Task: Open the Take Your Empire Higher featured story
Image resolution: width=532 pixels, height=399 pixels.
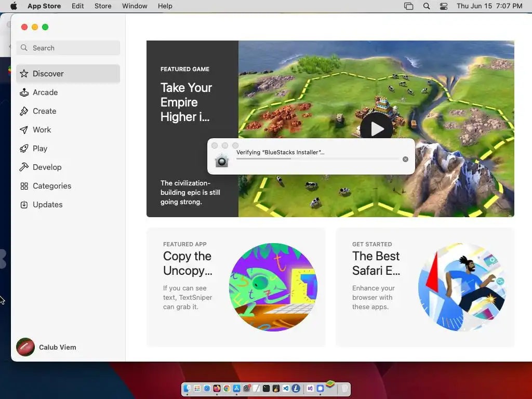Action: coord(192,129)
